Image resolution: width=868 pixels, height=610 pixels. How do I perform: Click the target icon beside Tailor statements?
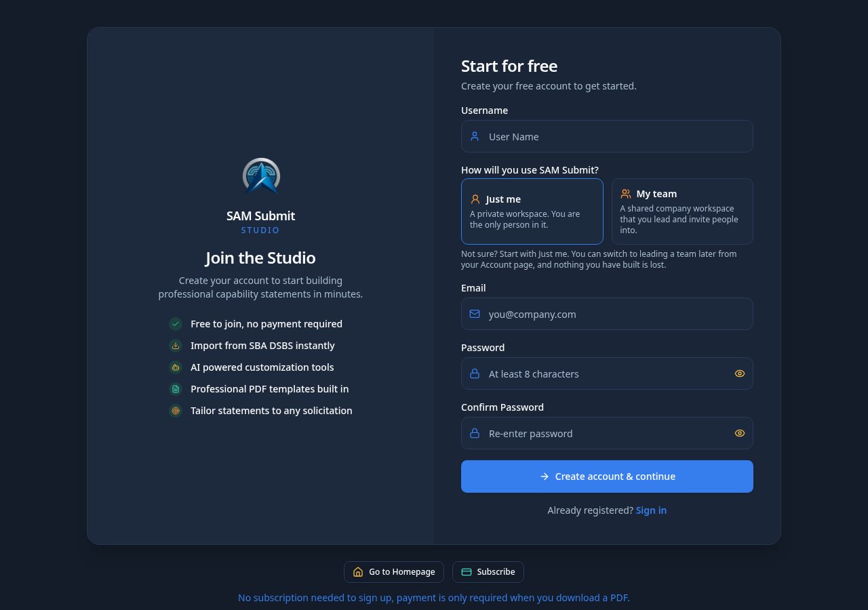click(176, 411)
